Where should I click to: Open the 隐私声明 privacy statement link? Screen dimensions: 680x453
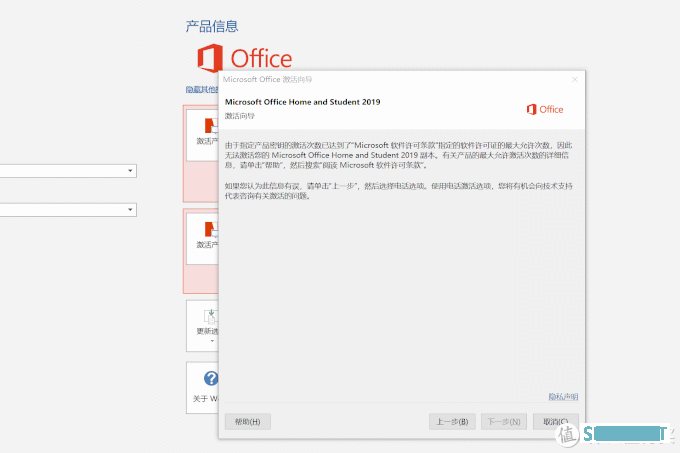tap(563, 397)
